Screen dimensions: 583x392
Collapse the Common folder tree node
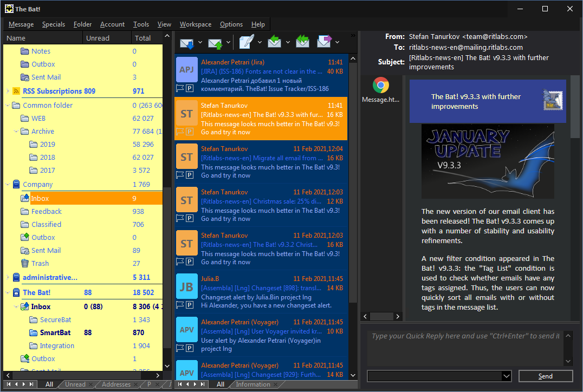(x=8, y=106)
